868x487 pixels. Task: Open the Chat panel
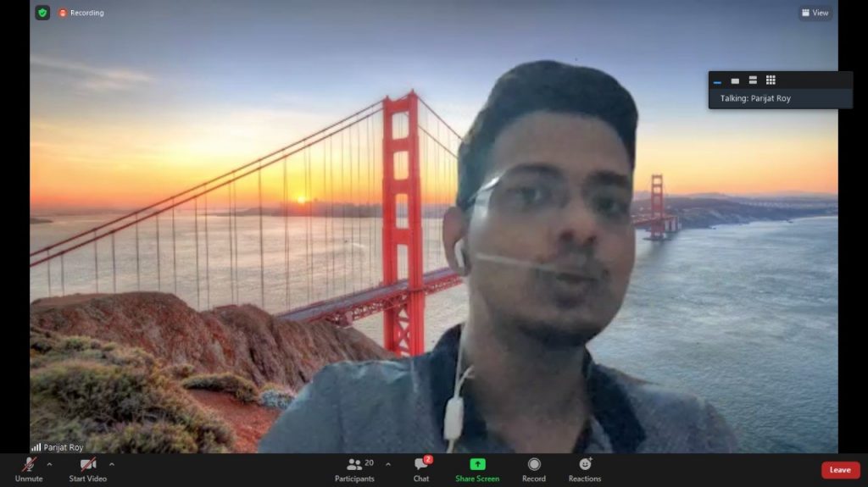421,470
